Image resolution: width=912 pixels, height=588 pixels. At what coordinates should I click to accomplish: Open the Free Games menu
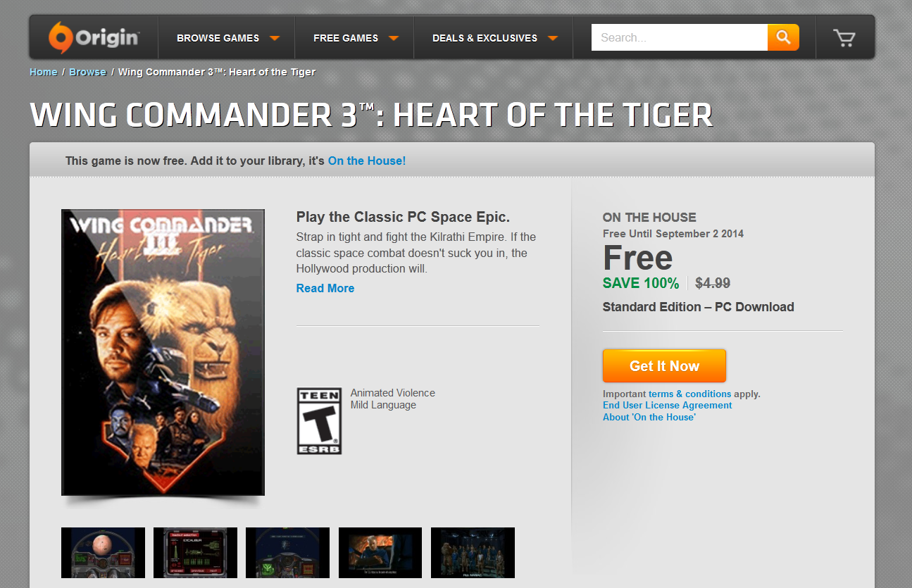[346, 38]
